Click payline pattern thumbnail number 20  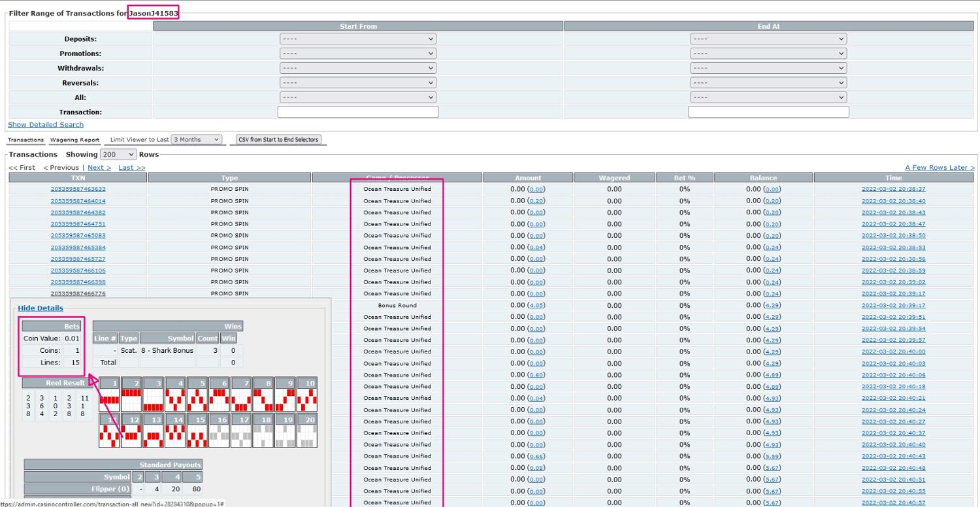pyautogui.click(x=307, y=431)
